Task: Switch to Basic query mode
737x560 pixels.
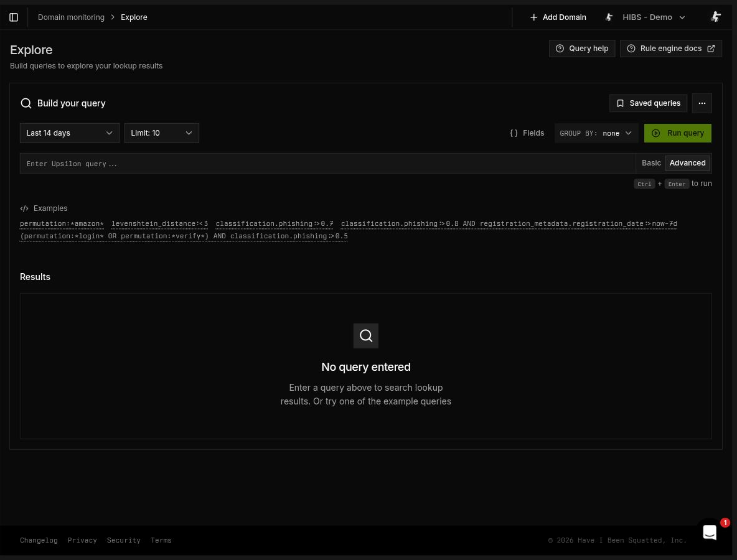Action: pos(651,163)
